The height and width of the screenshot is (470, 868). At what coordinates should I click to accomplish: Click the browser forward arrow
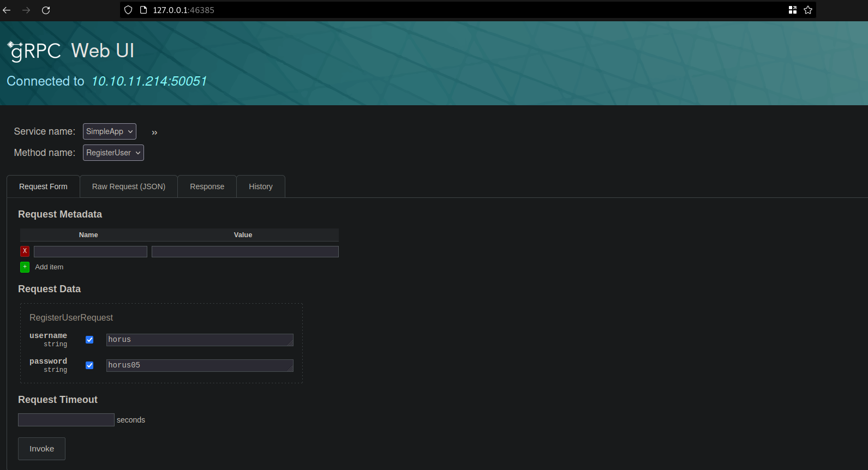tap(26, 10)
